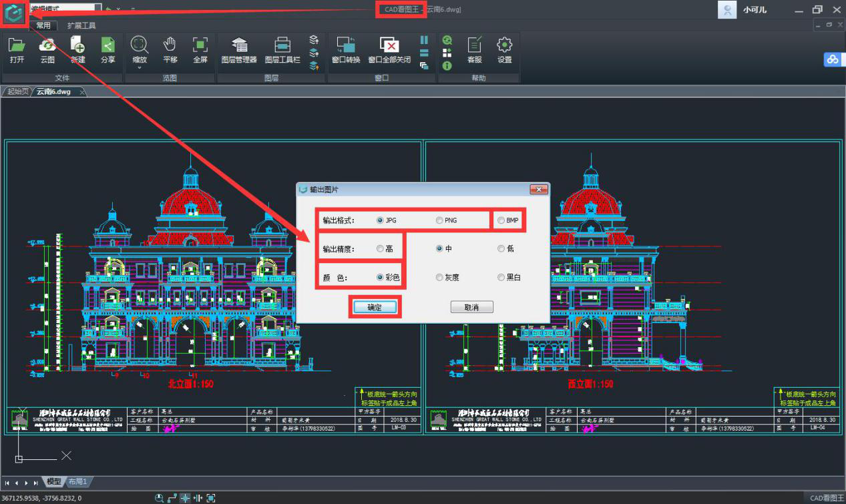
Task: Switch to the 扩展工具 ribbon tab
Action: (x=81, y=25)
